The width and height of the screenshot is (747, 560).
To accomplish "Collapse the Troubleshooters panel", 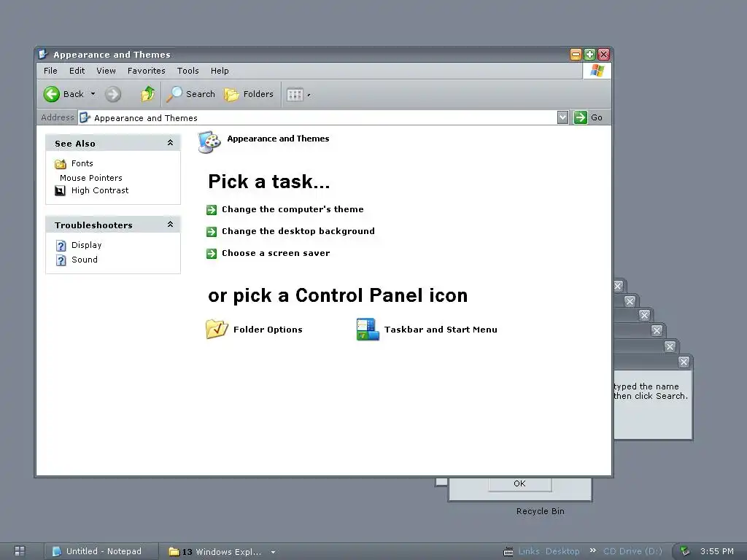I will [x=170, y=225].
